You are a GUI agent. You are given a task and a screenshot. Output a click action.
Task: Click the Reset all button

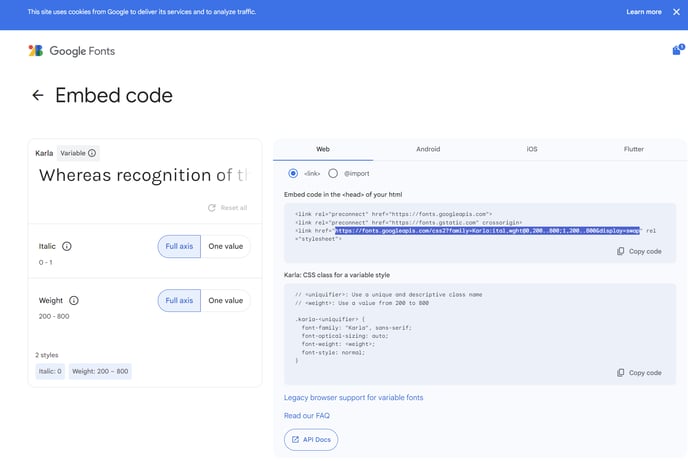click(227, 207)
